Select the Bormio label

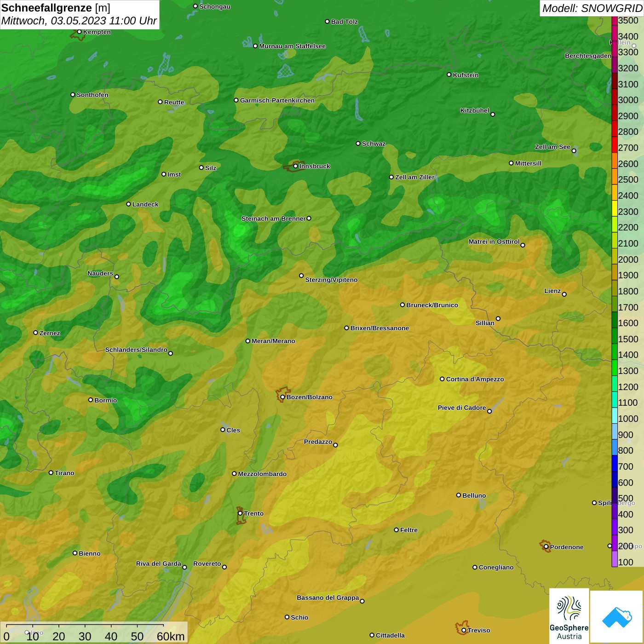(x=105, y=400)
